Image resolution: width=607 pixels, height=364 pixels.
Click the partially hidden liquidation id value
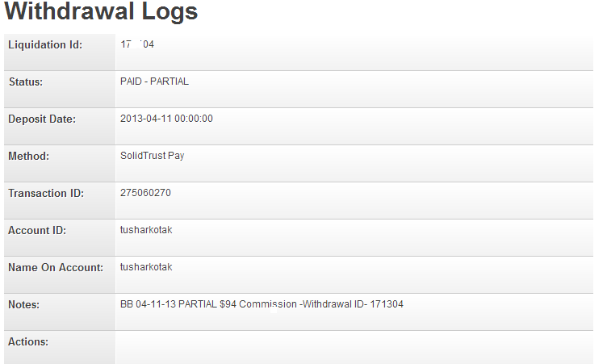137,44
